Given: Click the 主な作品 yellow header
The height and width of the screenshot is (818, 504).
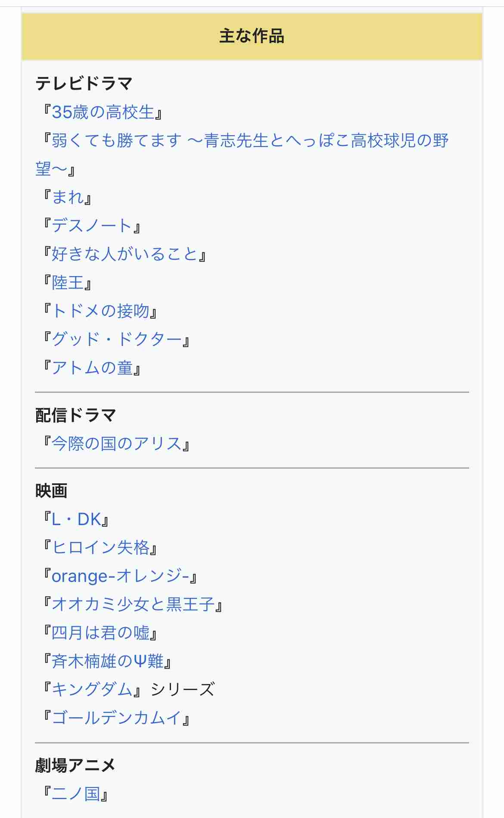Looking at the screenshot, I should (252, 37).
